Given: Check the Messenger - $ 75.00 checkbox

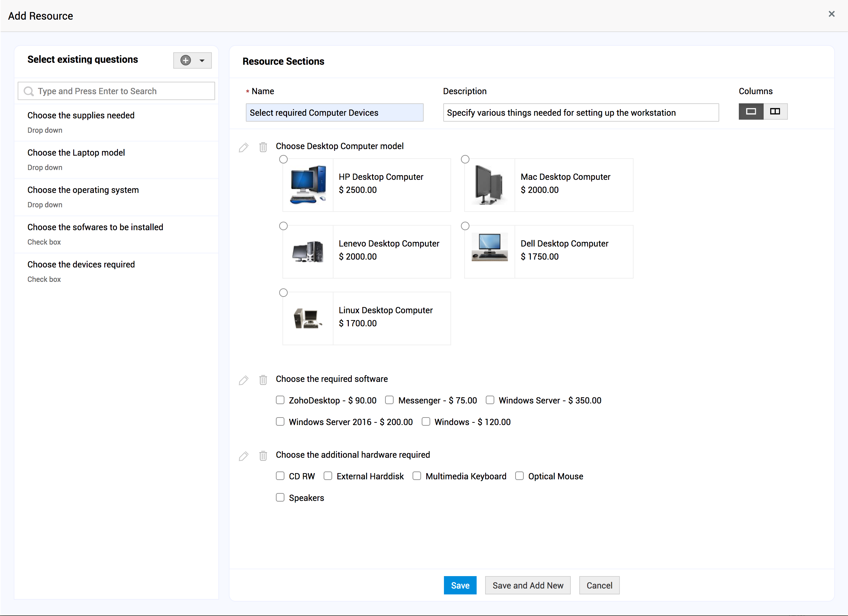Looking at the screenshot, I should coord(389,400).
